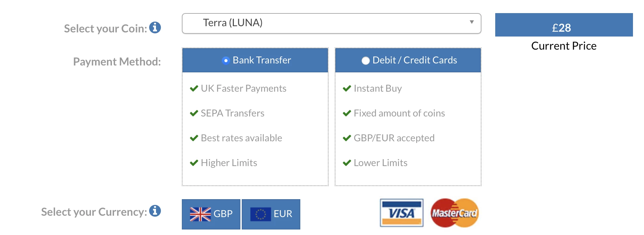
Task: Click the Bank Transfer header label
Action: click(262, 60)
